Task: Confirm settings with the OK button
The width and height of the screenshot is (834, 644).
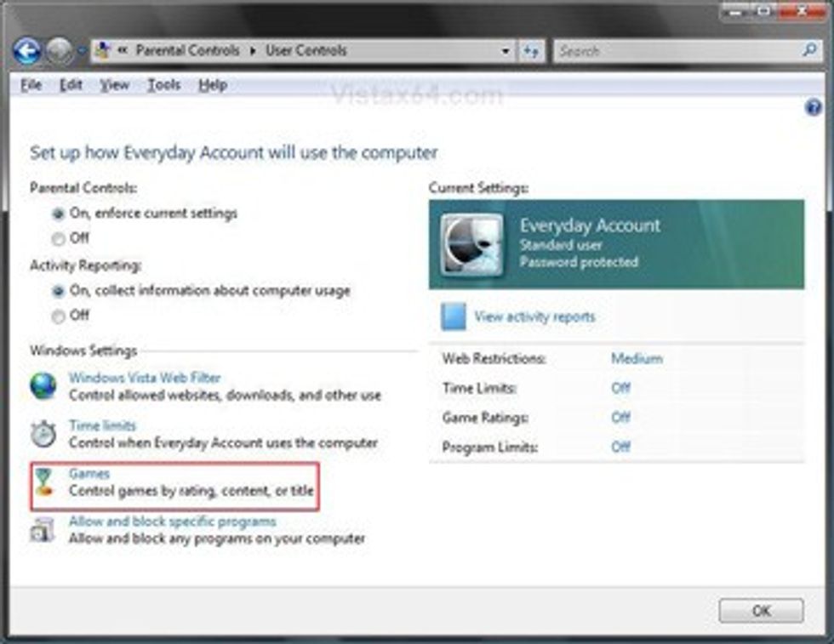Action: click(762, 610)
